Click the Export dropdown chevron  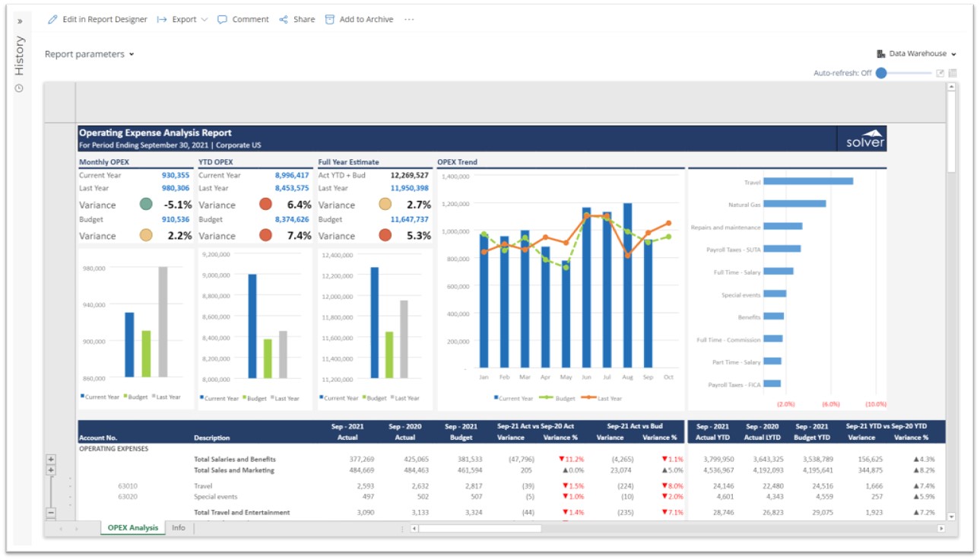(x=205, y=20)
